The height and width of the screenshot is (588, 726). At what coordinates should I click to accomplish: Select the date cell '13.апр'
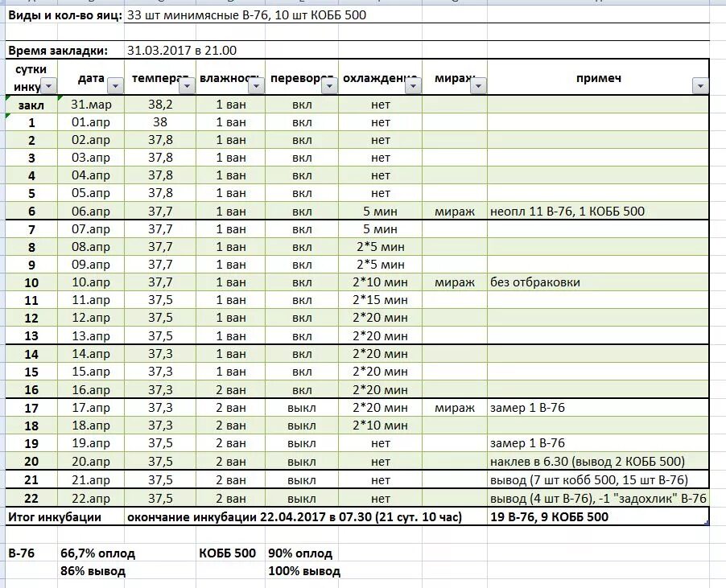pos(91,336)
